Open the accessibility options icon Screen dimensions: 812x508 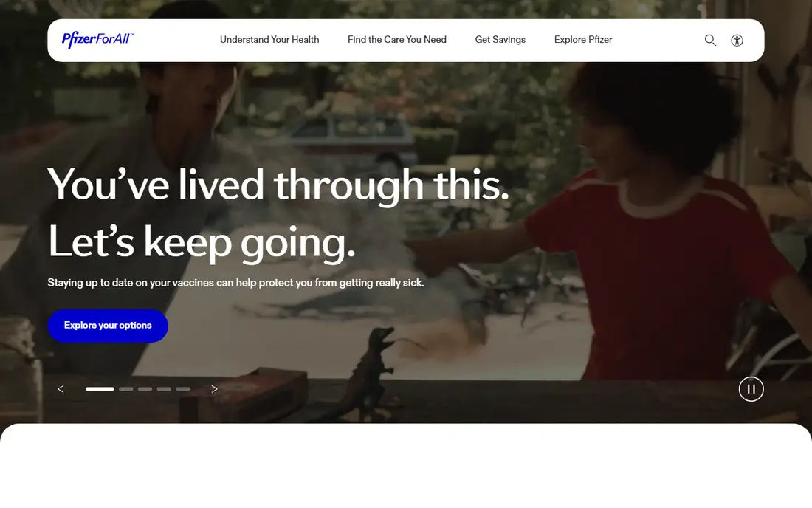coord(737,40)
